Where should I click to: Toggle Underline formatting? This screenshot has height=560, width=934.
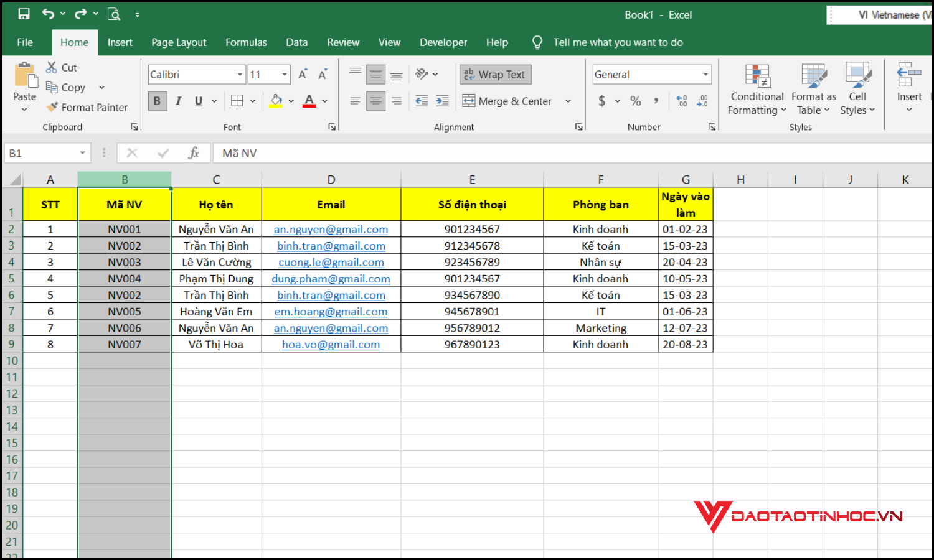click(198, 101)
